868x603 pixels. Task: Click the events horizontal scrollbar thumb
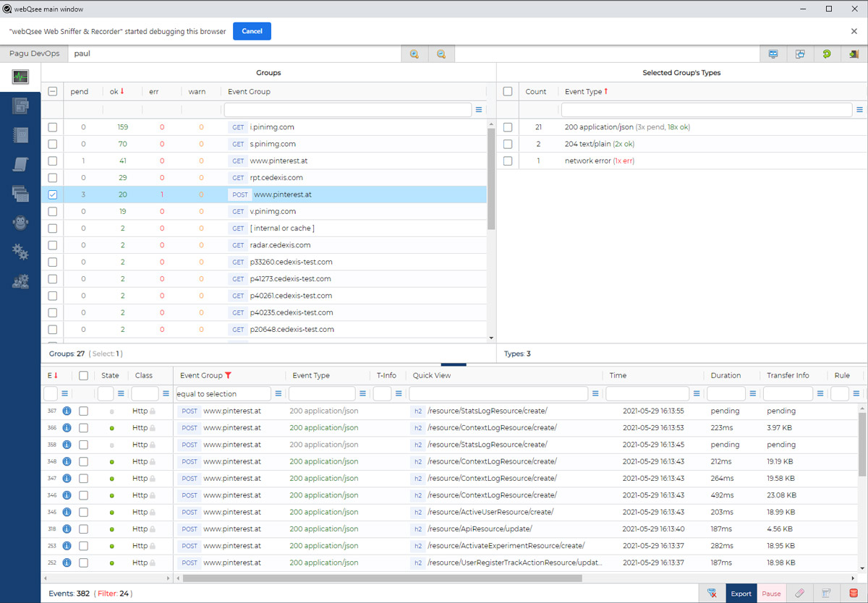[x=382, y=578]
